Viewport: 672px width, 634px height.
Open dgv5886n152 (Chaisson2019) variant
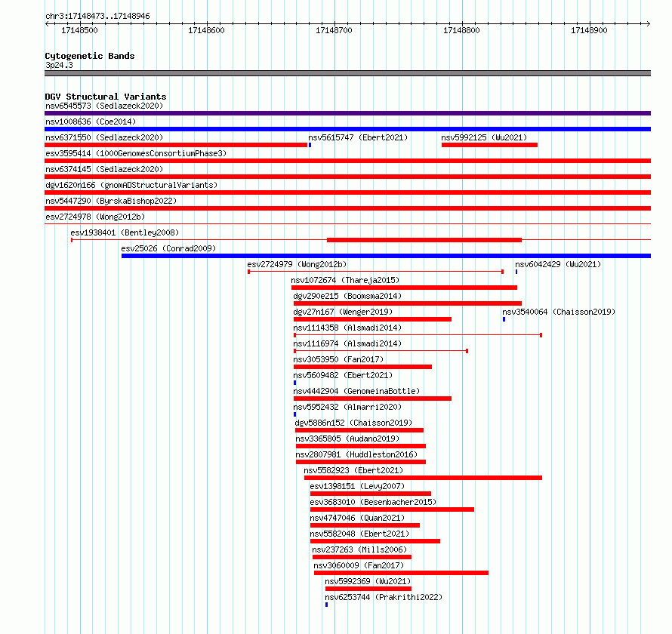[x=353, y=423]
